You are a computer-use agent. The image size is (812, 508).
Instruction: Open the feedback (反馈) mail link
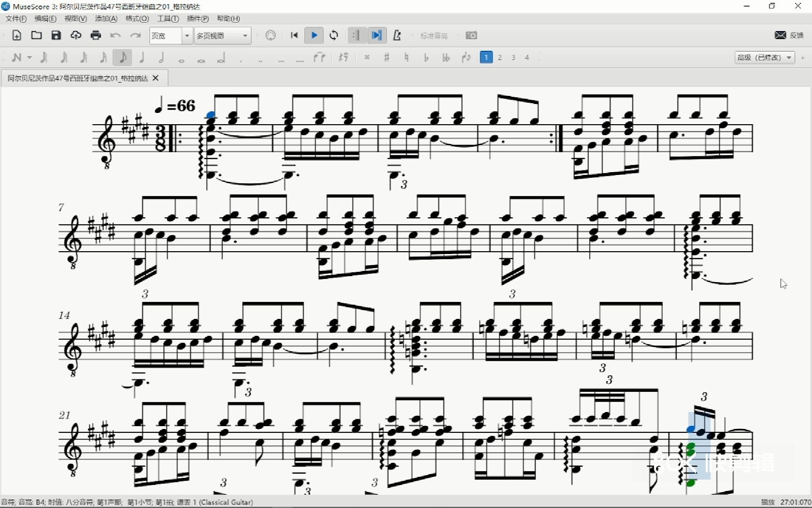tap(789, 35)
